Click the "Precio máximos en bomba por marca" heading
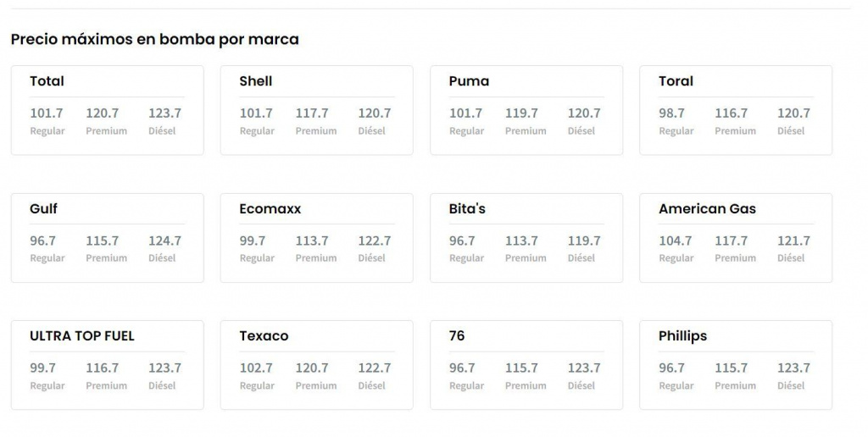The height and width of the screenshot is (437, 868). pos(154,39)
